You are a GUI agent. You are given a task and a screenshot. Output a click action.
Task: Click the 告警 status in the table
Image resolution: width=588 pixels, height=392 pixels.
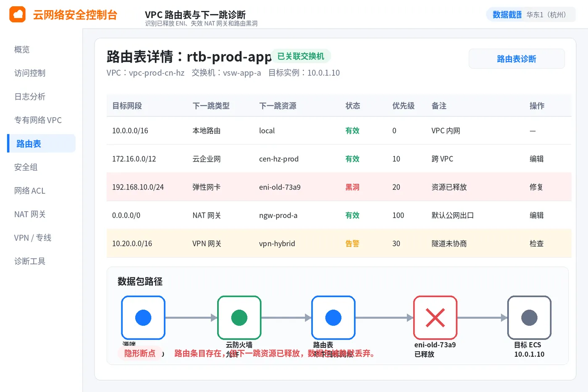click(x=352, y=243)
